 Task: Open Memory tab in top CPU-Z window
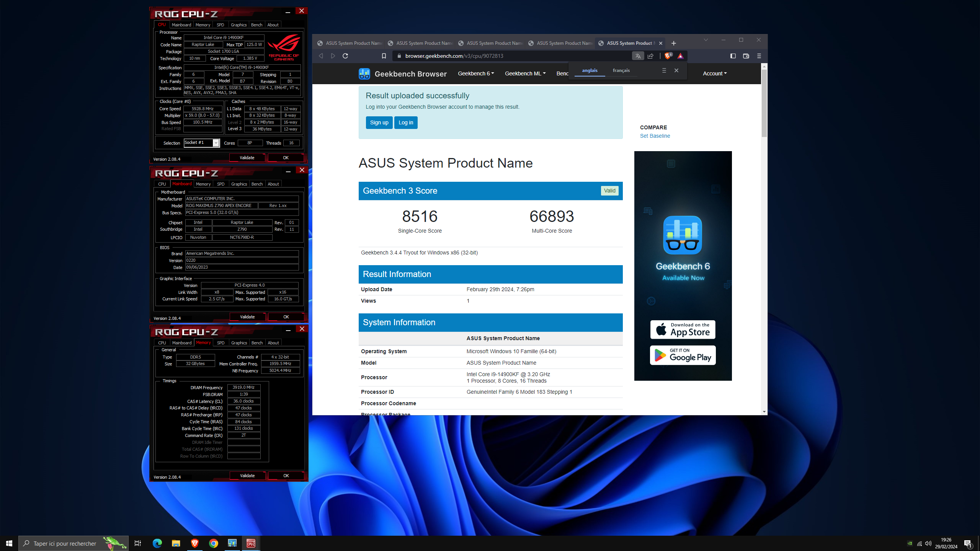pos(203,25)
